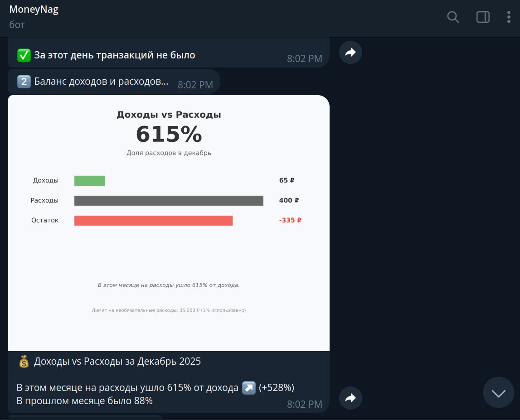Open the chart image at the 615% heading

[169, 135]
